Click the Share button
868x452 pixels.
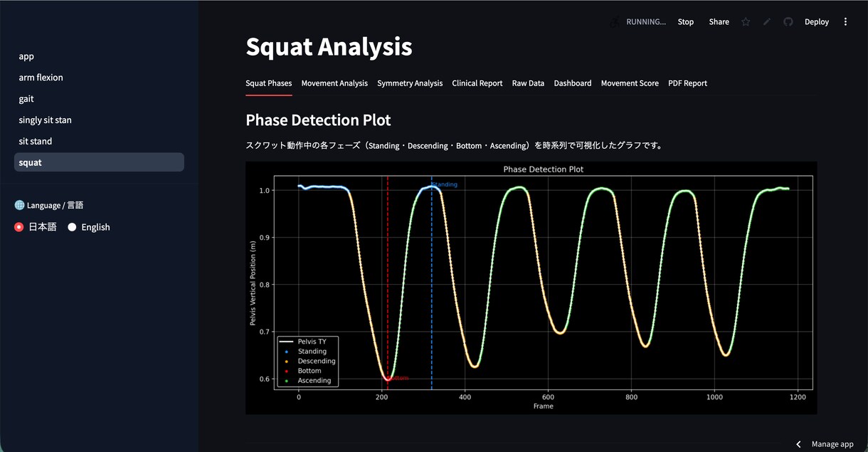(719, 22)
